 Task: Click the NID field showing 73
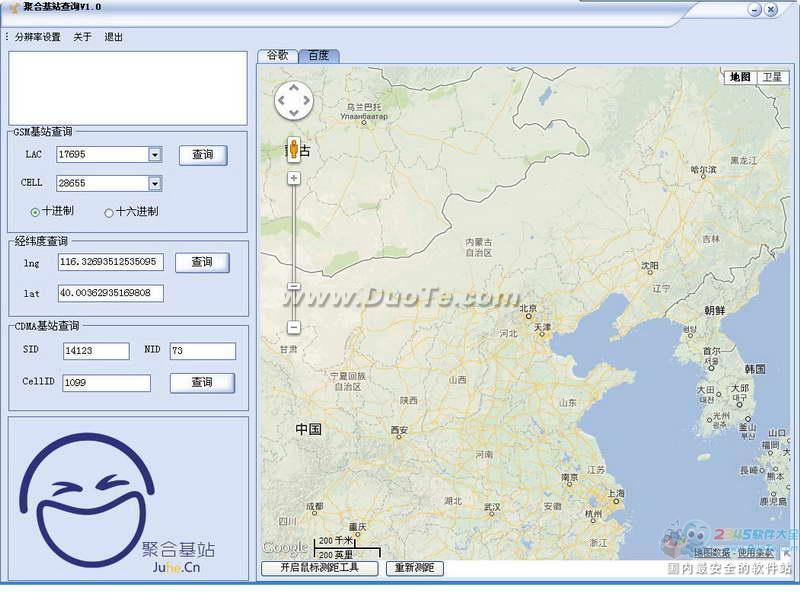coord(203,351)
